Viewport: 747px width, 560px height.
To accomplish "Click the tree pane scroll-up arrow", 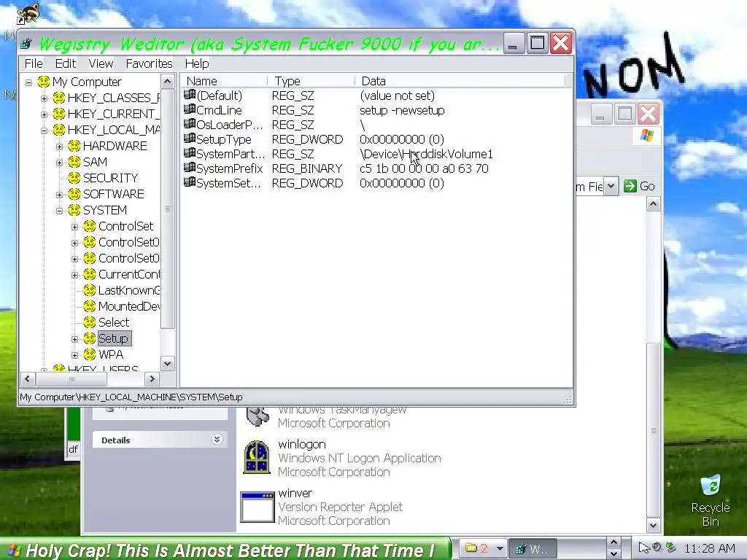I will (167, 82).
